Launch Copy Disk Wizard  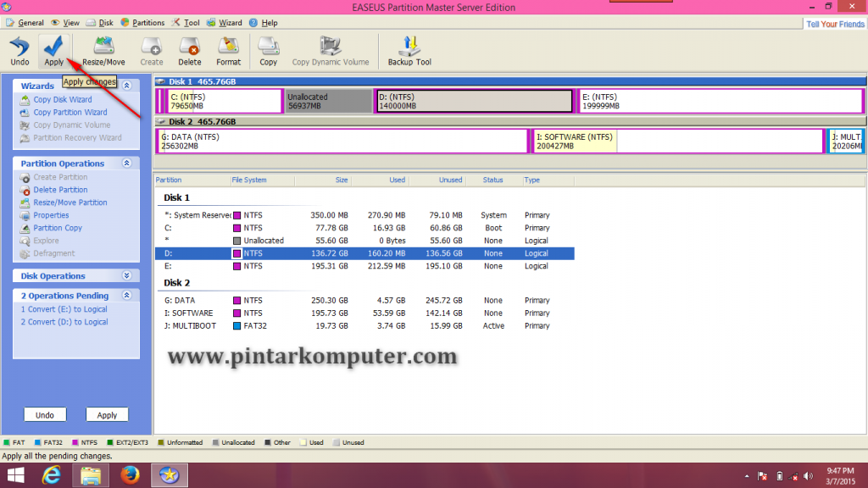click(56, 100)
